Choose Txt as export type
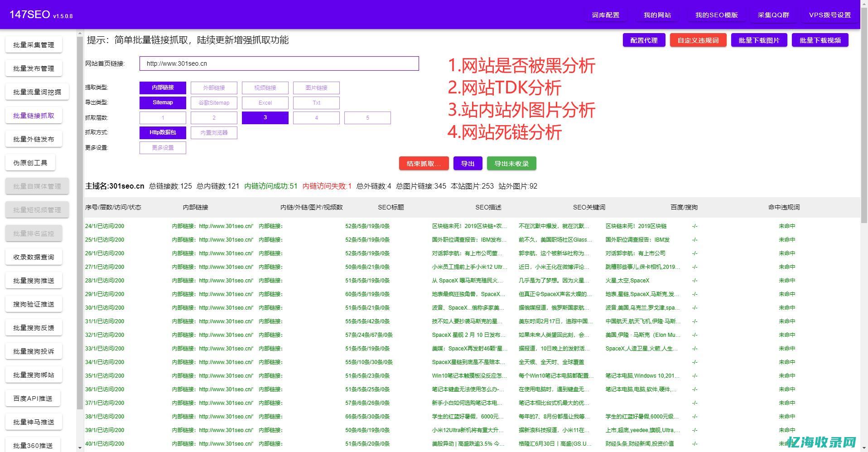 click(x=316, y=102)
